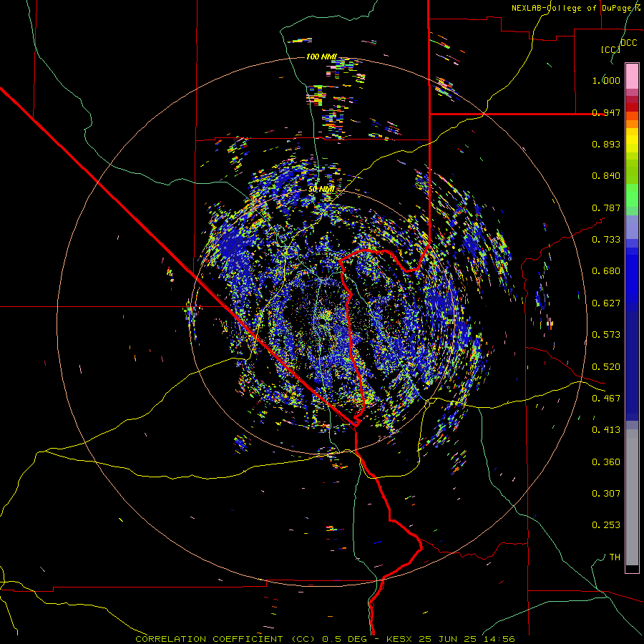The width and height of the screenshot is (644, 644).
Task: Click the 0.680 scale label
Action: coord(606,271)
